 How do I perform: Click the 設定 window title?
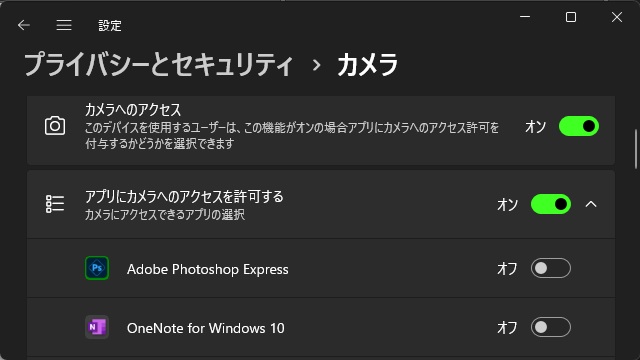tap(110, 26)
